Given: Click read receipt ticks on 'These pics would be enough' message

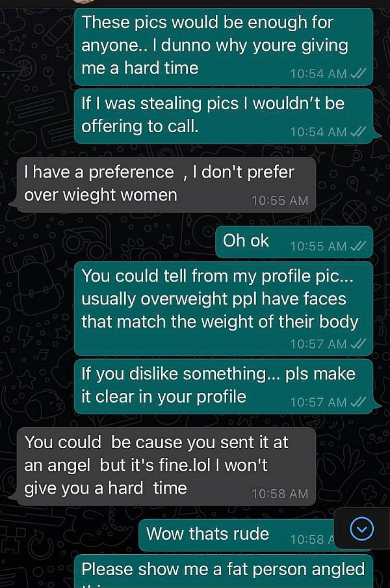Looking at the screenshot, I should (x=358, y=73).
